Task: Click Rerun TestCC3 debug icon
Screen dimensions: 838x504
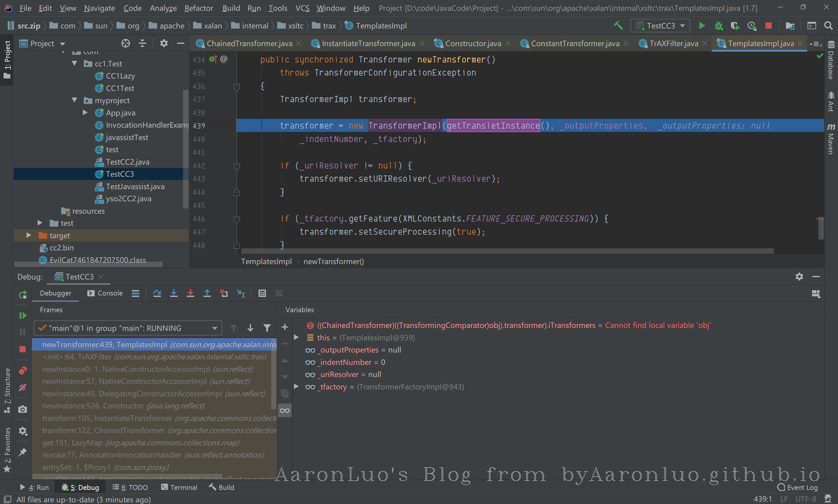Action: coord(22,295)
